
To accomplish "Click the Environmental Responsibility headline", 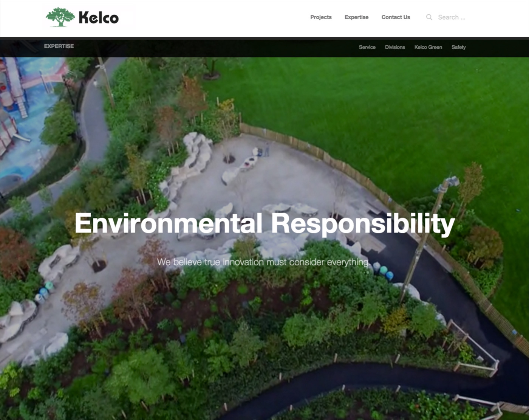I will (264, 224).
